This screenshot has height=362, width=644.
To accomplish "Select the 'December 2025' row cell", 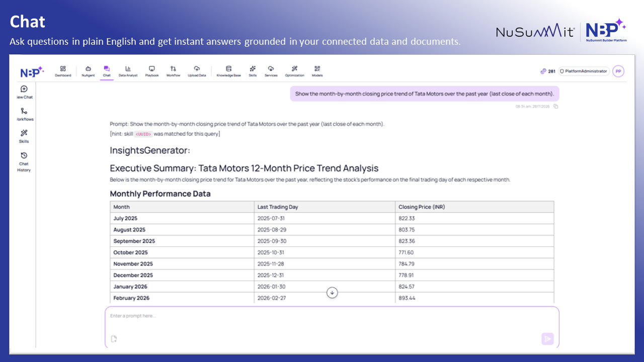I will click(182, 276).
